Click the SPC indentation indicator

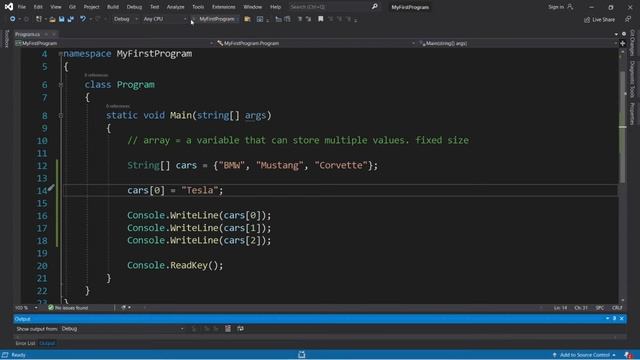[599, 308]
